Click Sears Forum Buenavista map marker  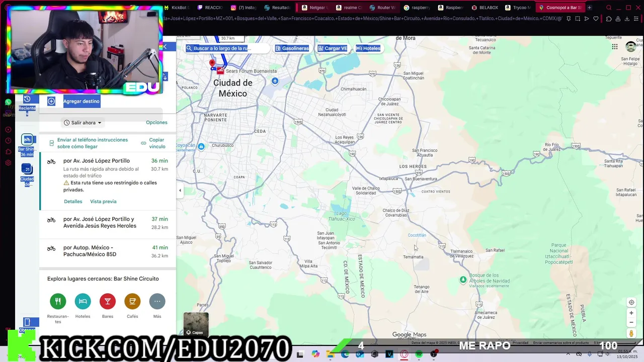click(x=220, y=71)
